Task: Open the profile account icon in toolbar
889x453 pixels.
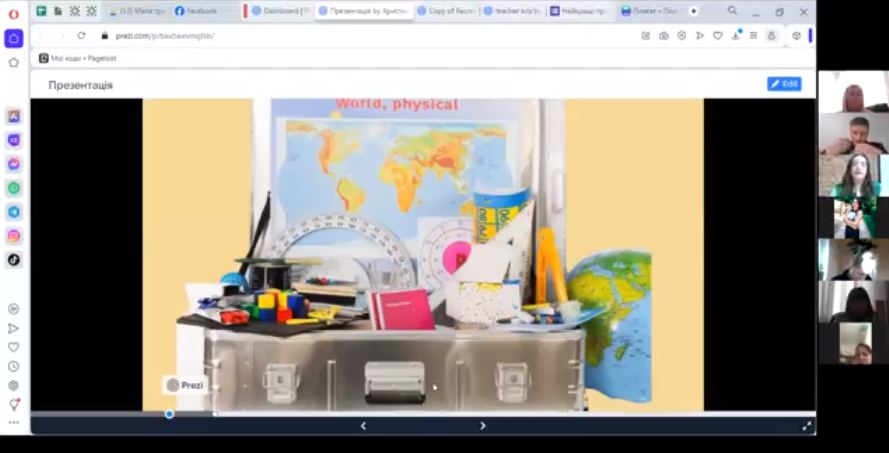Action: pos(771,36)
